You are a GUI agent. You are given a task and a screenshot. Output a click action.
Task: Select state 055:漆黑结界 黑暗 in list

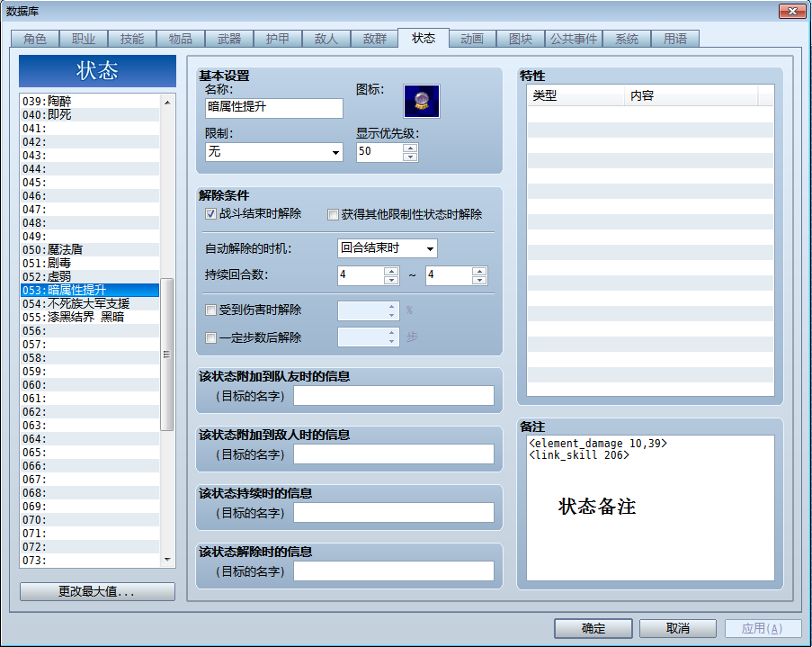tap(90, 317)
